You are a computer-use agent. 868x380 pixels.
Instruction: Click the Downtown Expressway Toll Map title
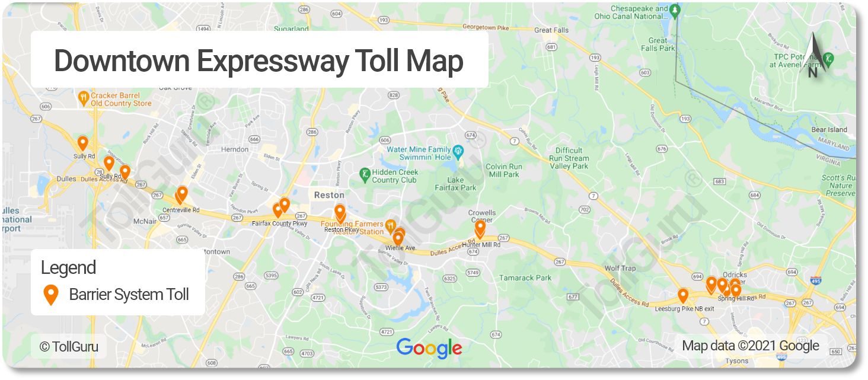click(x=259, y=60)
